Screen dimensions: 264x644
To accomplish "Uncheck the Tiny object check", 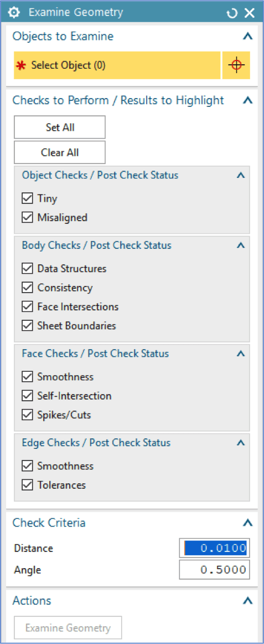I will coord(28,199).
